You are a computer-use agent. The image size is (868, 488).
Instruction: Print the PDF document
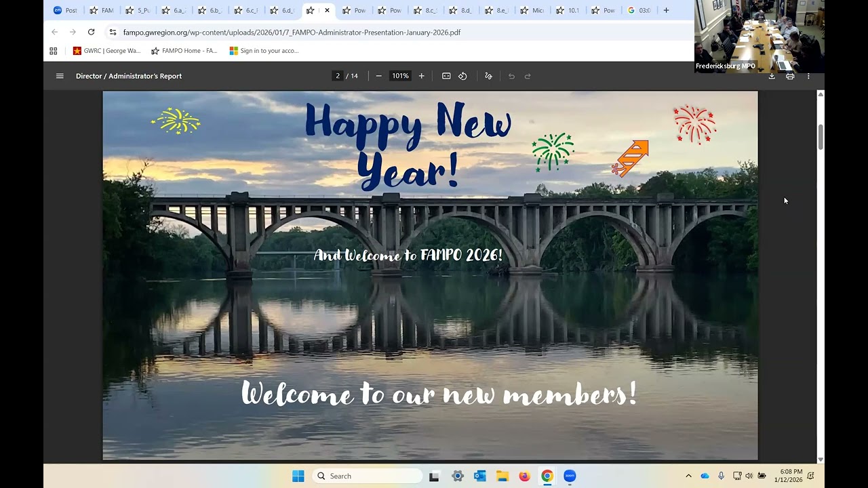pyautogui.click(x=790, y=76)
